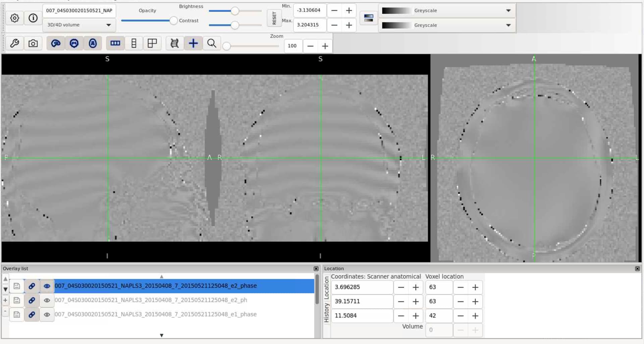This screenshot has width=644, height=344.
Task: Expand the bottom Greyscale colour map dropdown
Action: [x=447, y=25]
